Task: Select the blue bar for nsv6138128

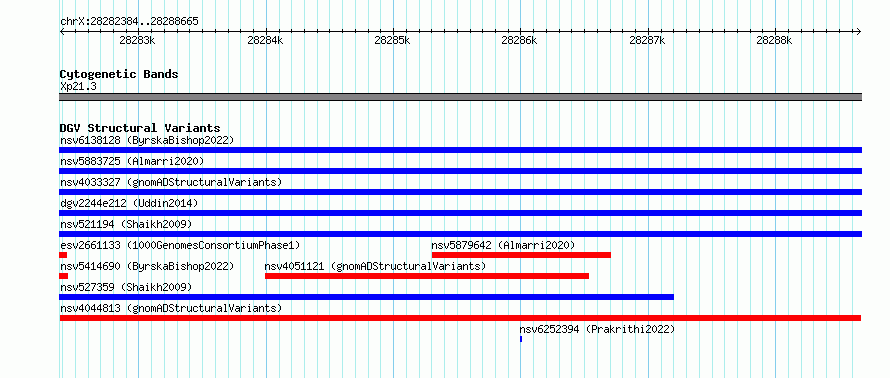Action: (x=460, y=150)
